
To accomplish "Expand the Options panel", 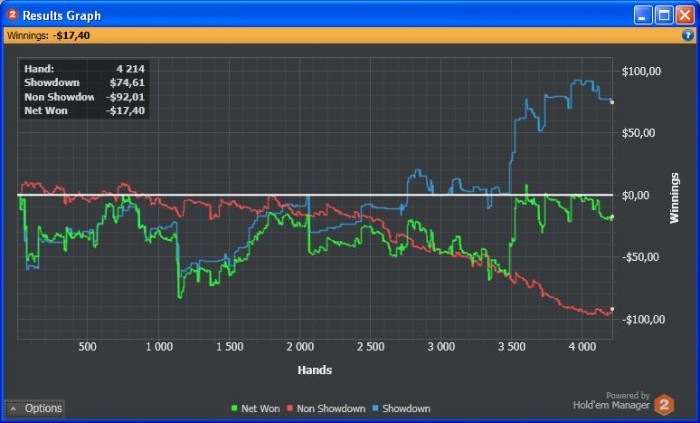I will (x=35, y=408).
